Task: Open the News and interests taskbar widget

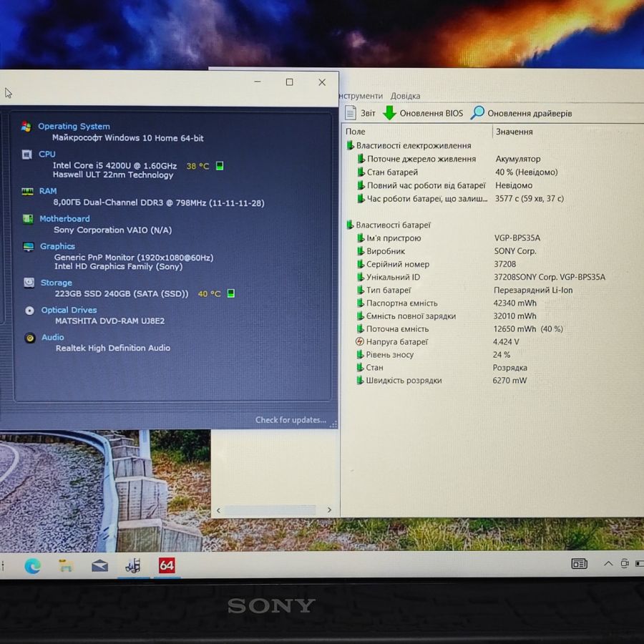Action: point(579,564)
